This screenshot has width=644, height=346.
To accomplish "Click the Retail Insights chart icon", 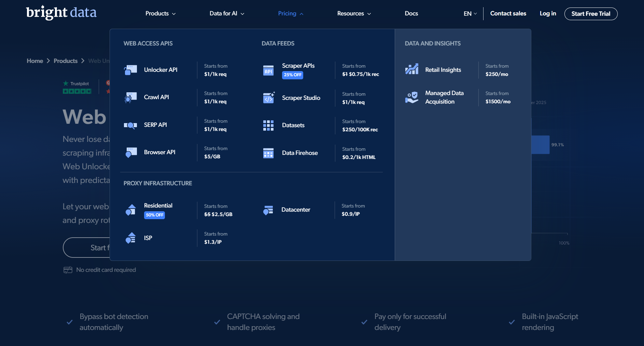I will tap(412, 69).
